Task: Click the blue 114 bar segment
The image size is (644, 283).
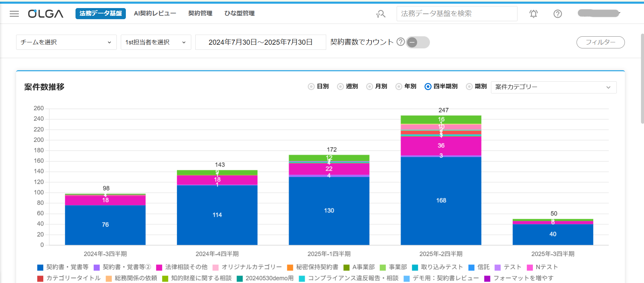Action: [217, 215]
